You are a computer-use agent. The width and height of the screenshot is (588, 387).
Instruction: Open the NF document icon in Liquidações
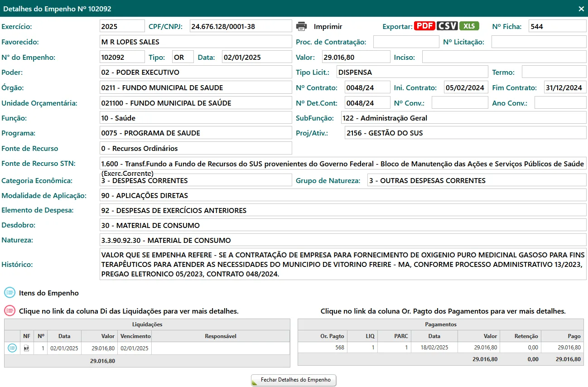click(x=26, y=348)
